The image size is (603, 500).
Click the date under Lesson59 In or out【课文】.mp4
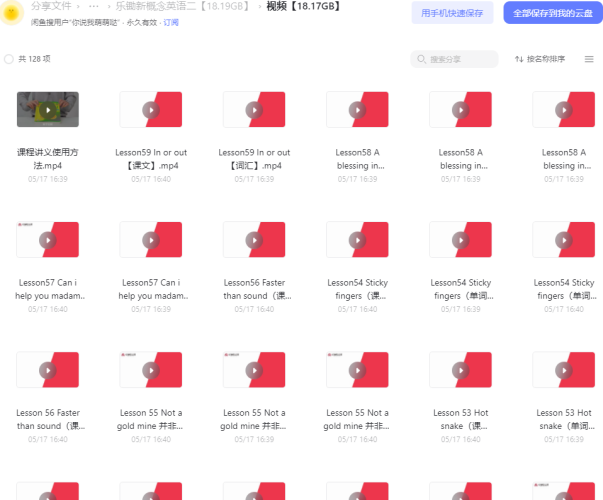point(151,179)
